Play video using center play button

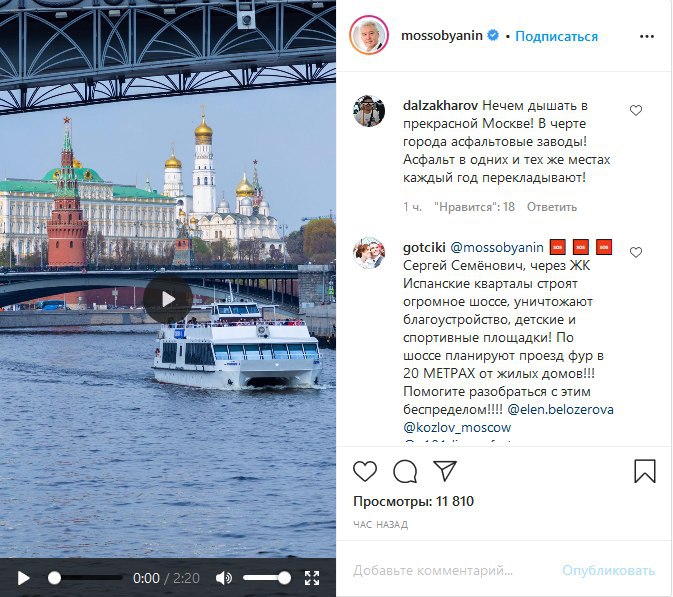coord(167,299)
